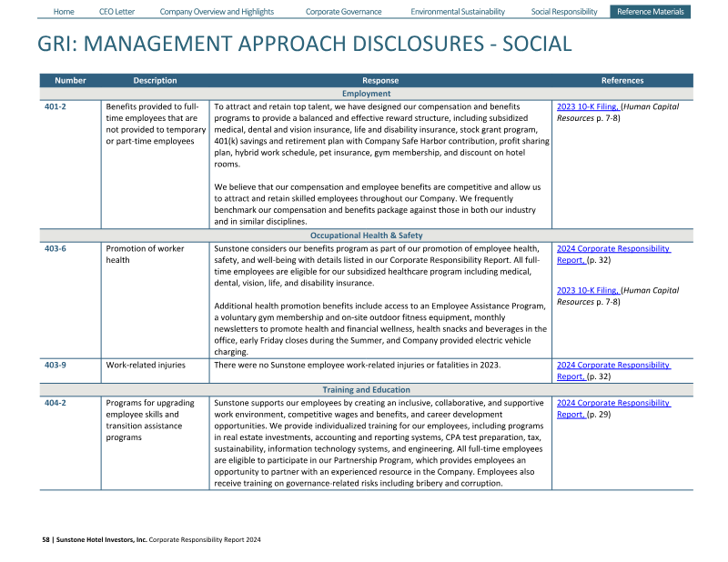This screenshot has width=728, height=562.
Task: Select the Environmental Sustainability tab
Action: click(x=457, y=12)
